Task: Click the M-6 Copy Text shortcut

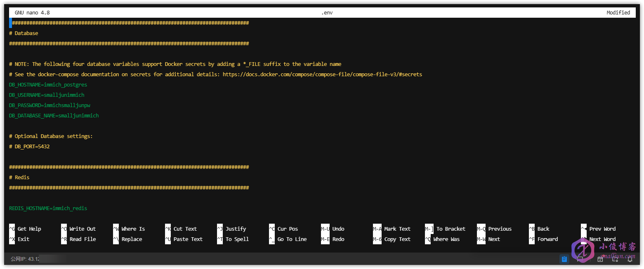Action: (392, 239)
